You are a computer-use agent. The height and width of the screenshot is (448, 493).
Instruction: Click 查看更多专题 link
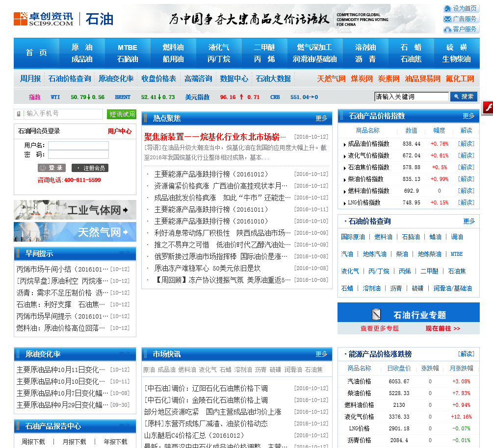click(380, 328)
